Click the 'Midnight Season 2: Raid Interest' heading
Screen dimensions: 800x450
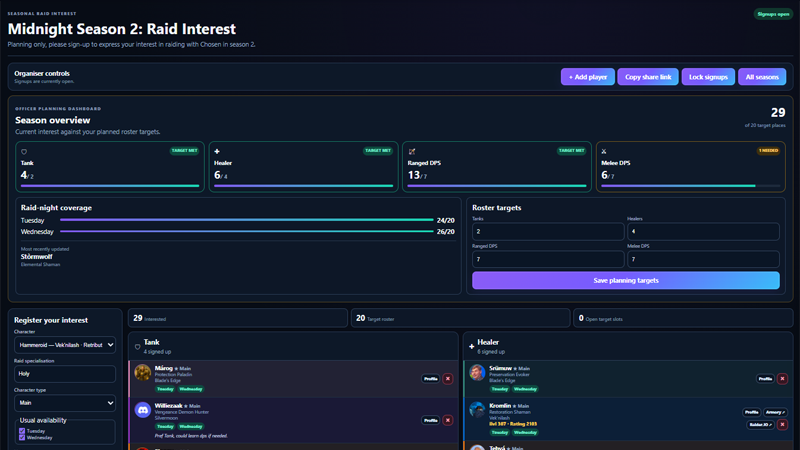(x=121, y=29)
